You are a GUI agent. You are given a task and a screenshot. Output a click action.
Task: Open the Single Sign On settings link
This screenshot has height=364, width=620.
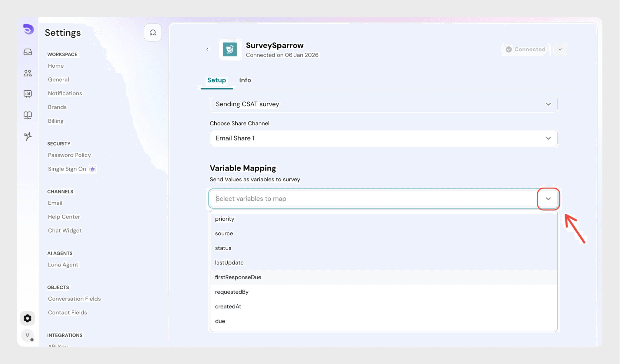[67, 169]
